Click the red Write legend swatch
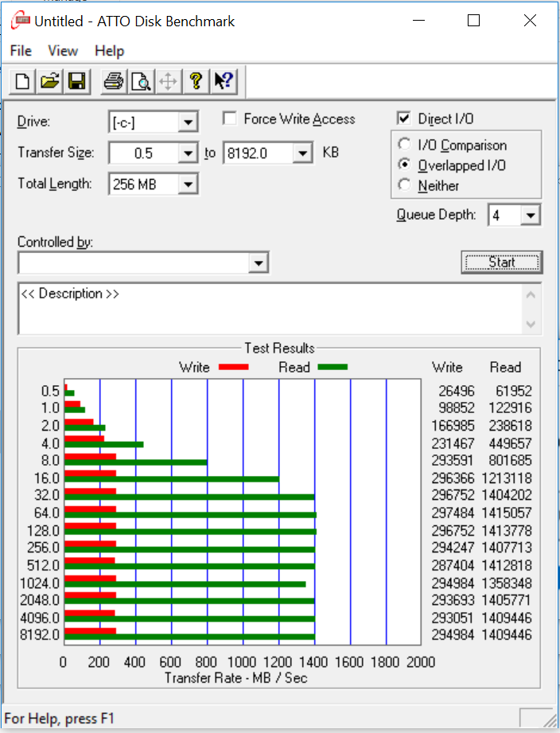This screenshot has width=560, height=733. click(x=234, y=368)
